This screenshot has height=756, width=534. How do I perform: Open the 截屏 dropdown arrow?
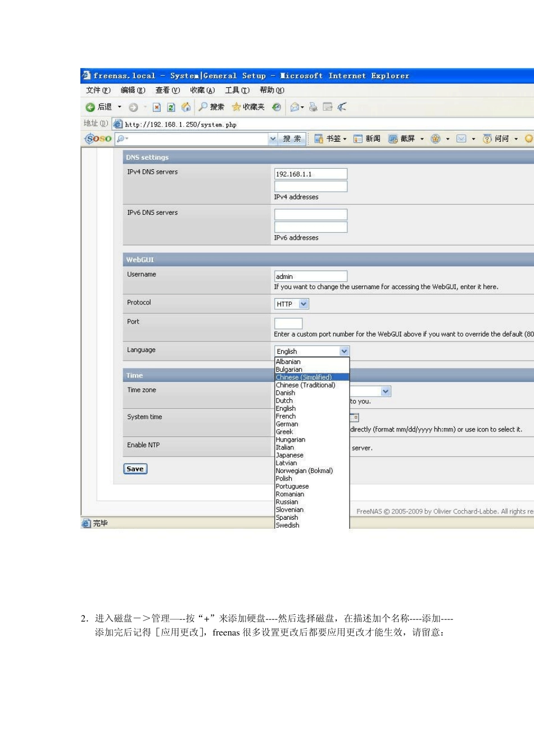click(422, 139)
